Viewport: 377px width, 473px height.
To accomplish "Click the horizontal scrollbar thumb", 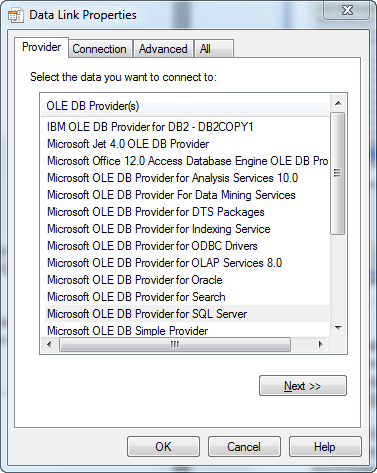I will pyautogui.click(x=175, y=344).
